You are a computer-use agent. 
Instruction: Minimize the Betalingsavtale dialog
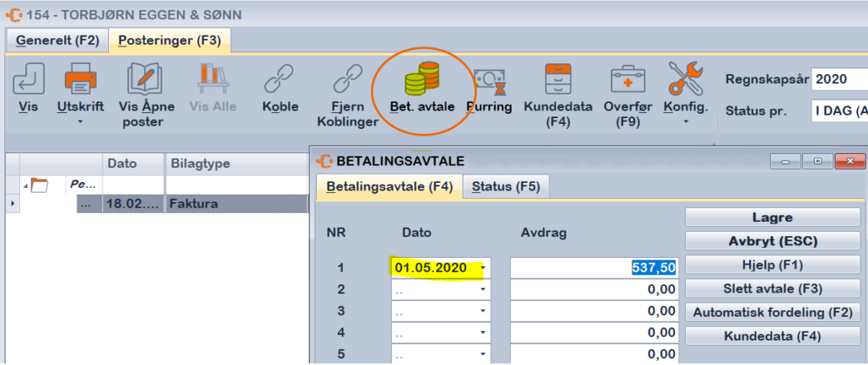(x=785, y=162)
